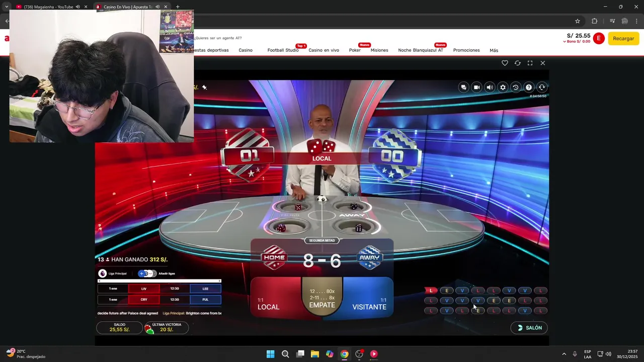644x362 pixels.
Task: Bet on EMPATE gold area
Action: click(x=322, y=297)
